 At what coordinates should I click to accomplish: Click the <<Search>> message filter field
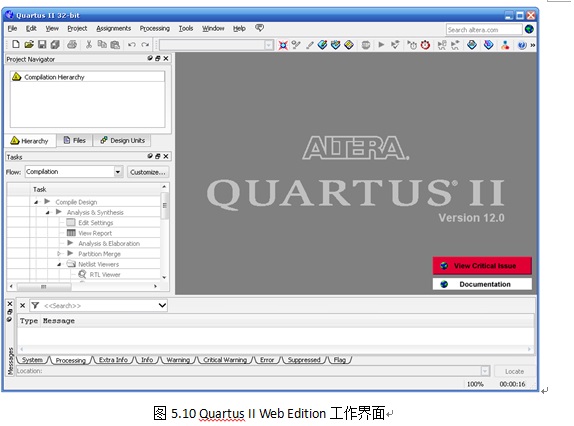click(x=99, y=305)
